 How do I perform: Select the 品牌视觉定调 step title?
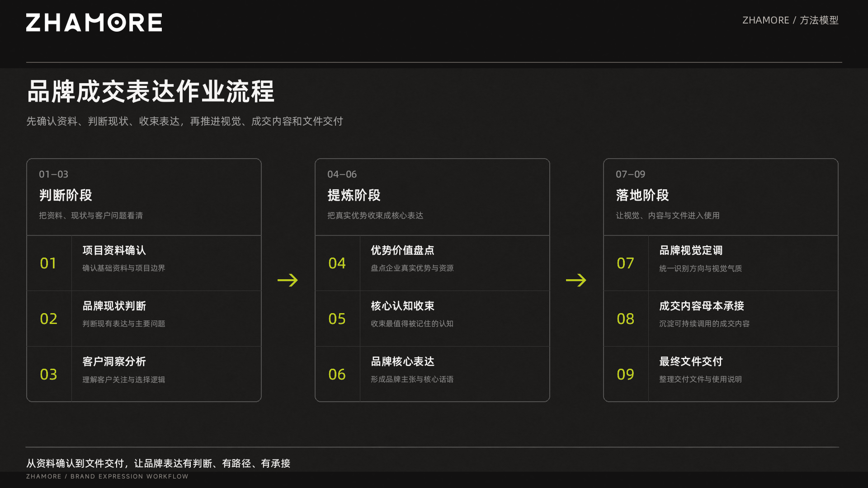click(x=691, y=250)
